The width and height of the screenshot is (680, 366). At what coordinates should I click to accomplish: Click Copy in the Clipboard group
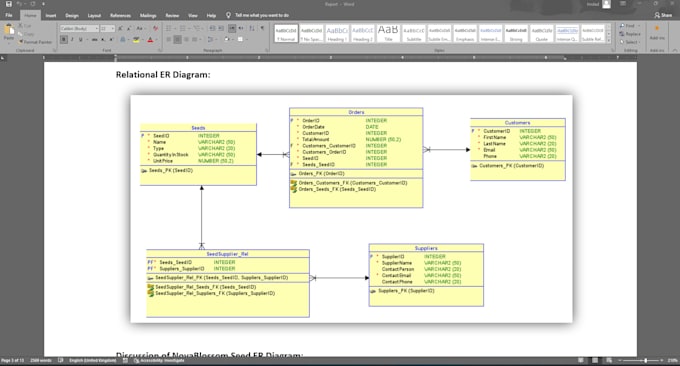[26, 34]
